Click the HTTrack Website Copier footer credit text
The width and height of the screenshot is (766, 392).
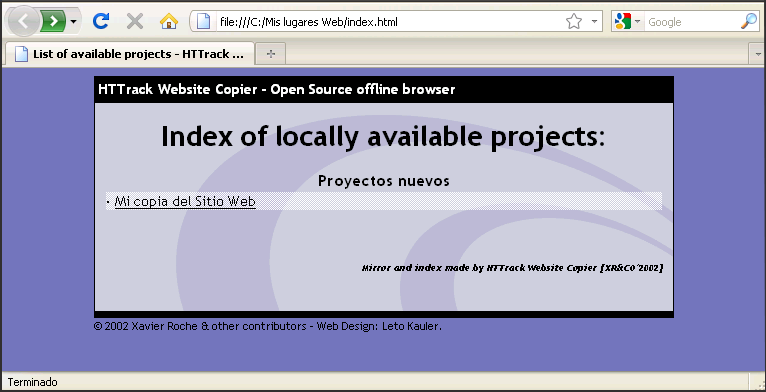click(512, 268)
